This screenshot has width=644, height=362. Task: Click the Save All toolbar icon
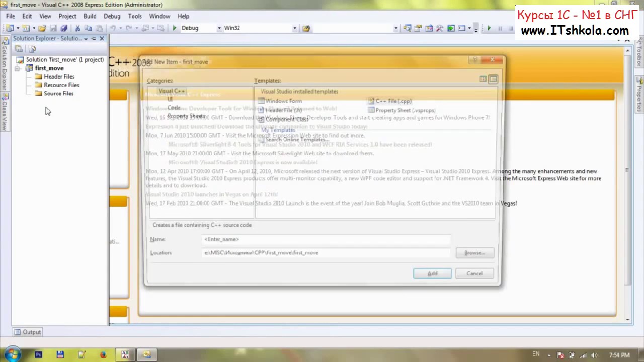point(64,28)
